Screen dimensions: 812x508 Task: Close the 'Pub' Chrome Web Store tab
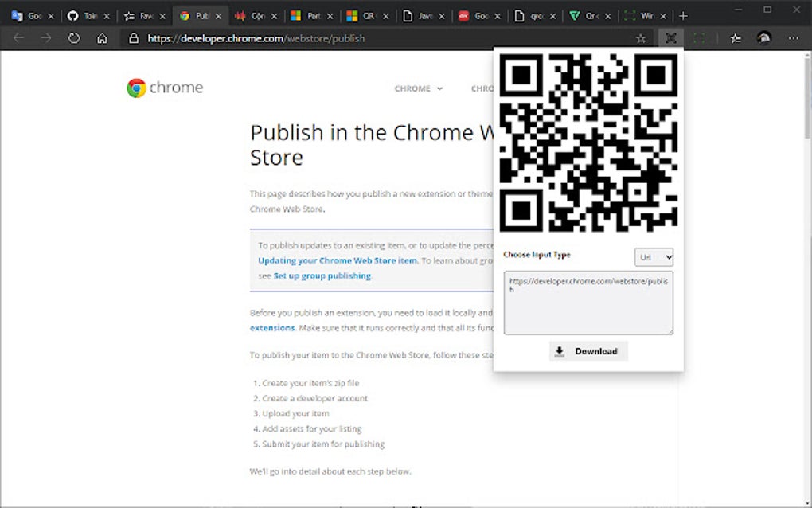[x=218, y=17]
